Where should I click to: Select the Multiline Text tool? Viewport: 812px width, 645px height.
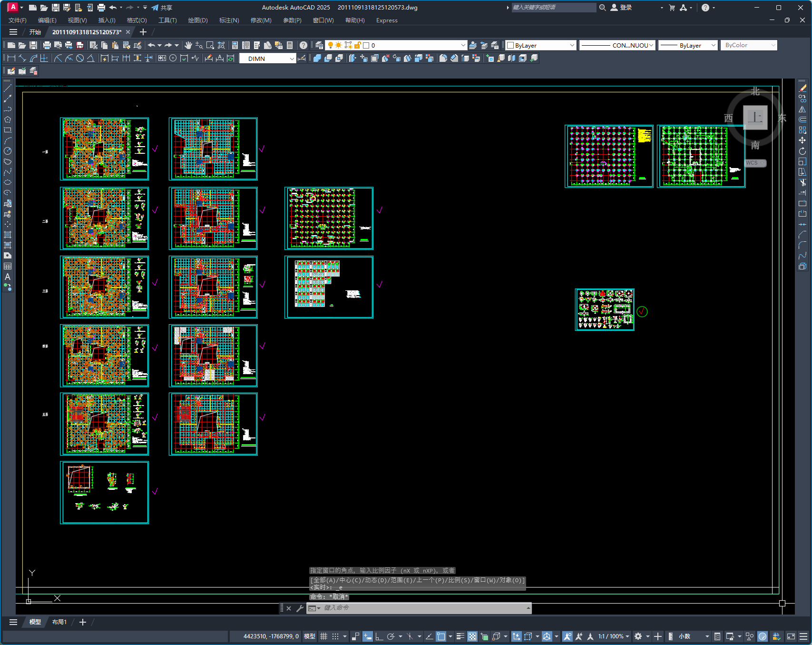8,277
